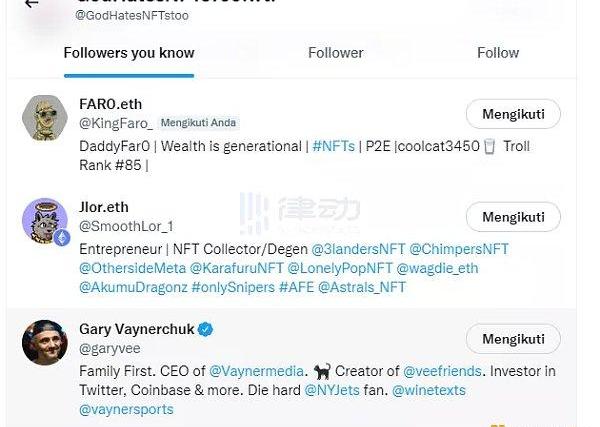600x427 pixels.
Task: Click Gary Vaynerchuk's blue verified badge
Action: pos(205,329)
